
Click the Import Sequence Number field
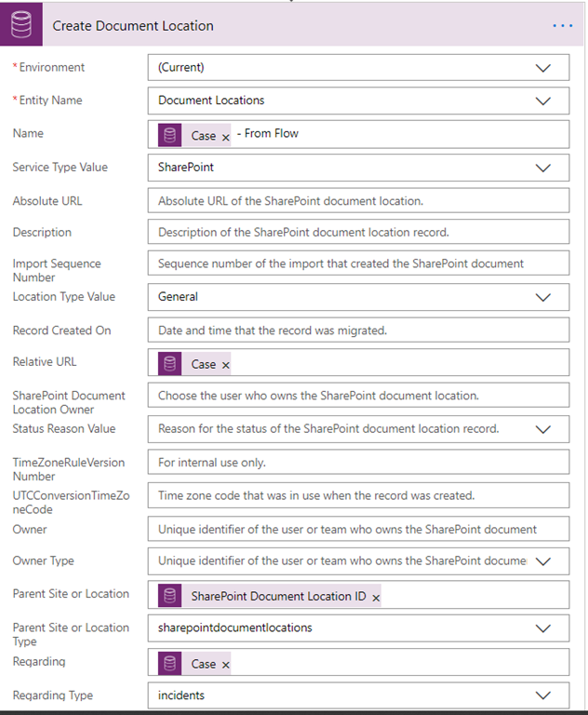click(x=358, y=263)
